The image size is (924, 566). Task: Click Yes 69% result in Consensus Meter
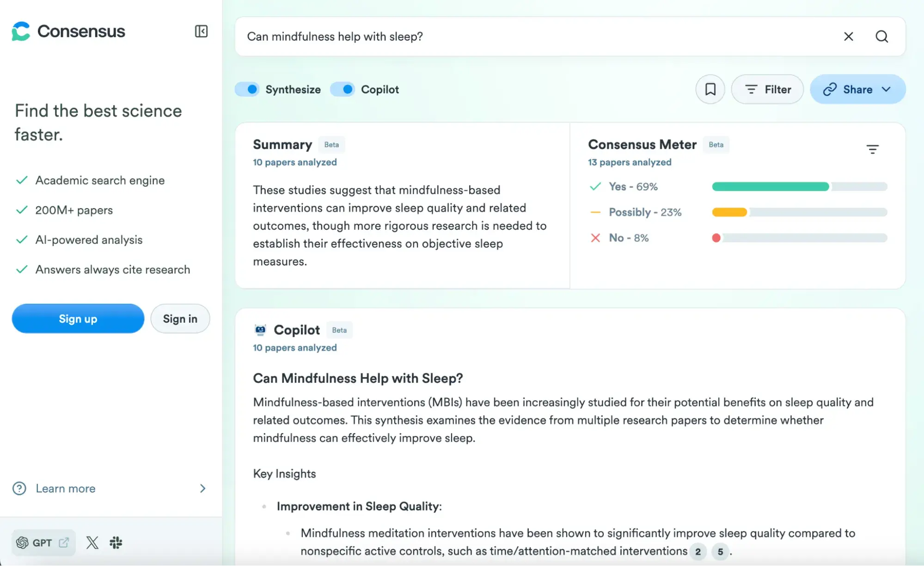pyautogui.click(x=631, y=186)
